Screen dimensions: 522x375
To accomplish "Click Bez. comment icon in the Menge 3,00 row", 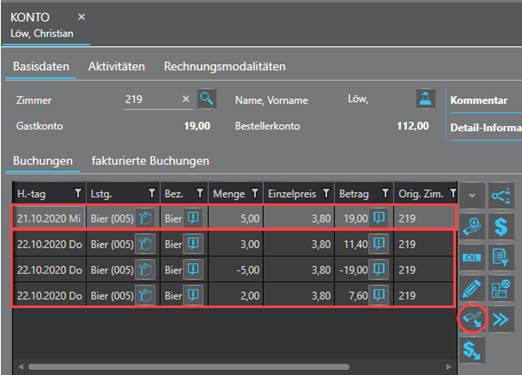I will (193, 244).
